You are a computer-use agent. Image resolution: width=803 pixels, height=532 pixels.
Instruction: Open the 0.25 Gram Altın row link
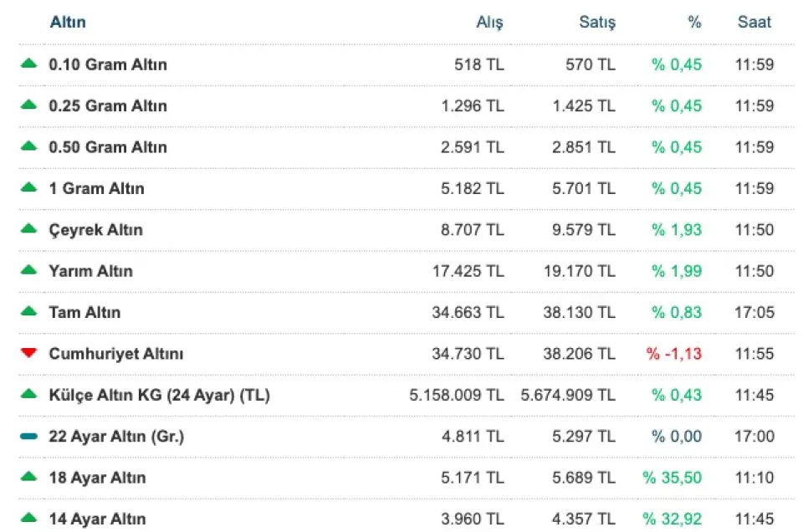pos(108,105)
